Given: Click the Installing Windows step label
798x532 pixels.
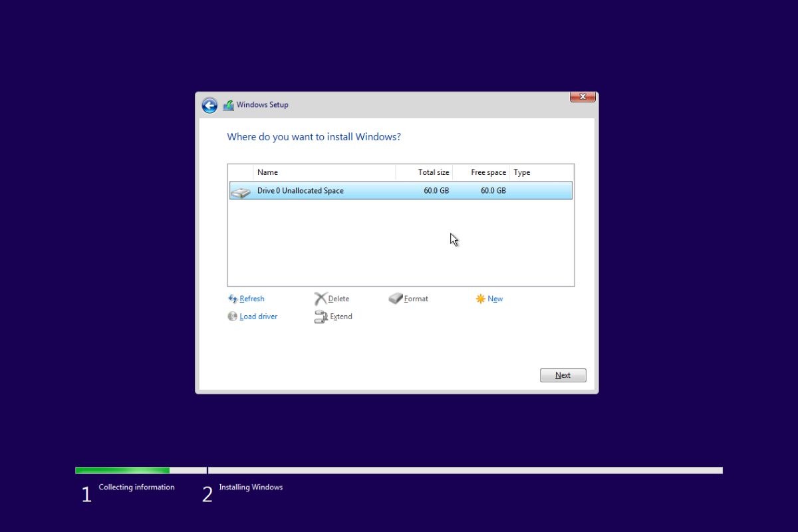Looking at the screenshot, I should [x=251, y=487].
